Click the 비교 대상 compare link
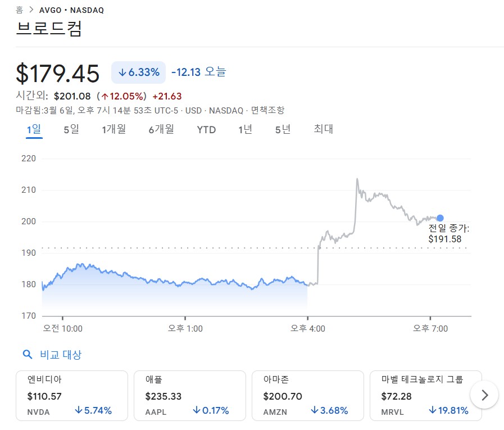 point(61,355)
